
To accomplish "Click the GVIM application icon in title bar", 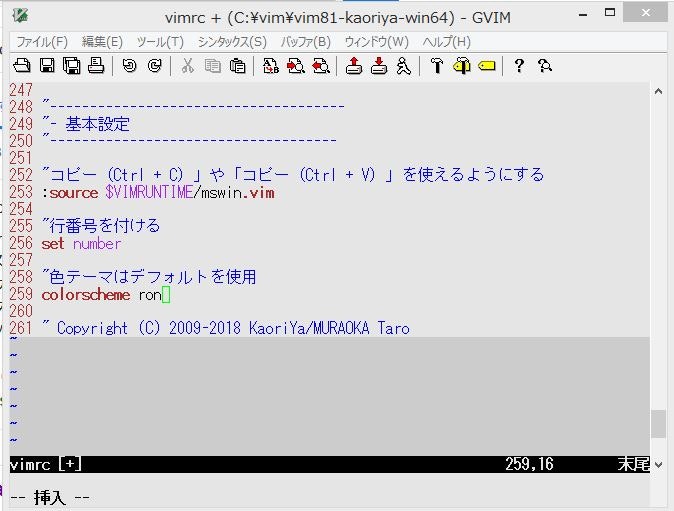I will click(x=20, y=16).
